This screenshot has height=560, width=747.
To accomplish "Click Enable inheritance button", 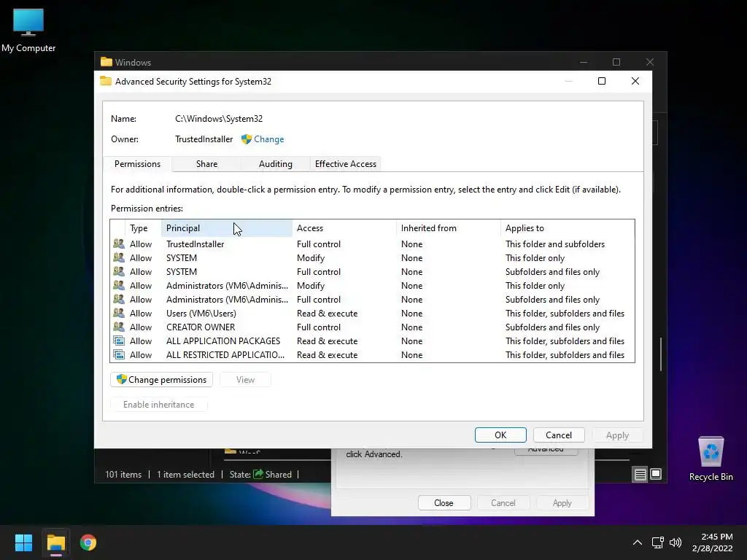I will click(x=158, y=404).
